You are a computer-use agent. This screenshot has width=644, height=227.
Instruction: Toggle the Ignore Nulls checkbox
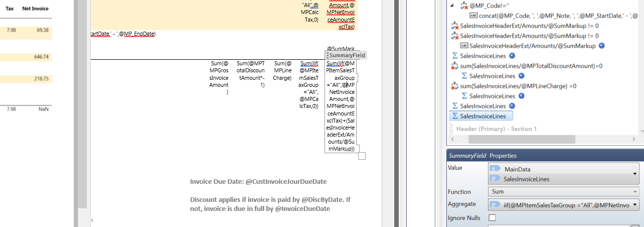(x=492, y=218)
